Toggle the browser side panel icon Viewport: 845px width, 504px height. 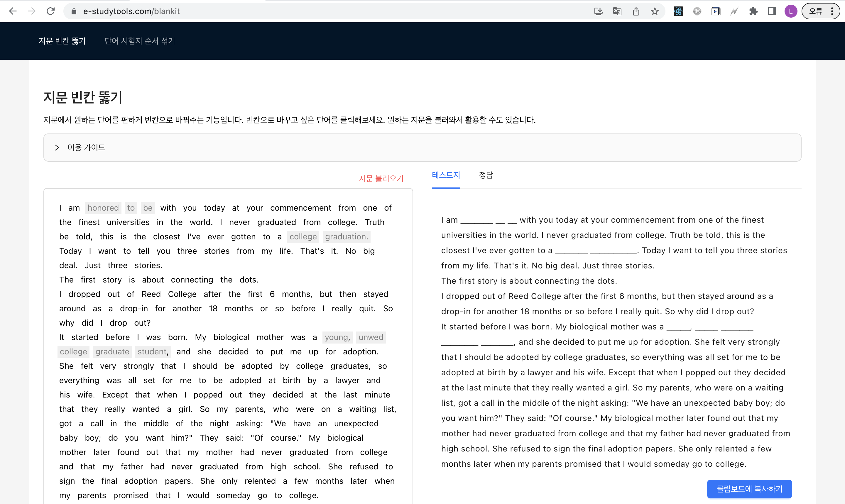[x=772, y=11]
